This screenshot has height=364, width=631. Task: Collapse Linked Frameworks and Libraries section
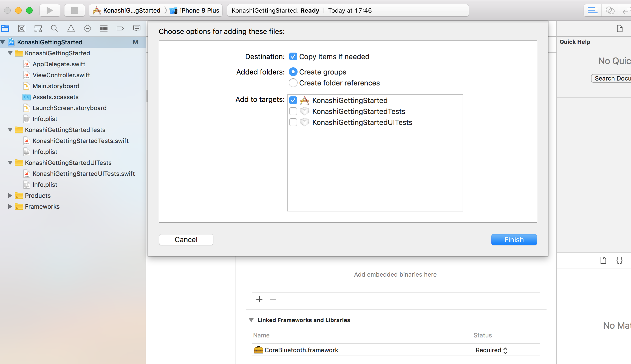(251, 320)
